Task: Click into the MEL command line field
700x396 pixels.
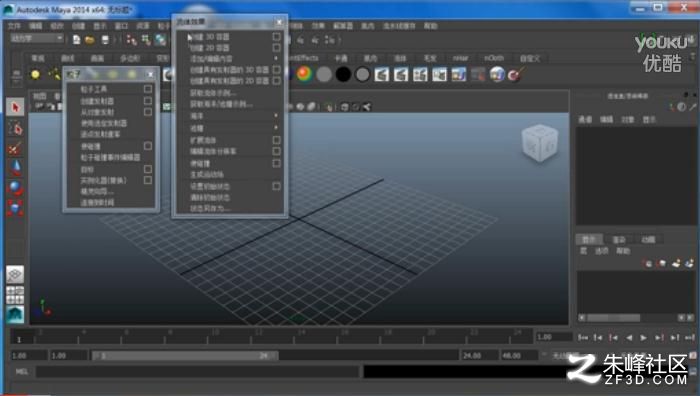Action: [x=197, y=371]
